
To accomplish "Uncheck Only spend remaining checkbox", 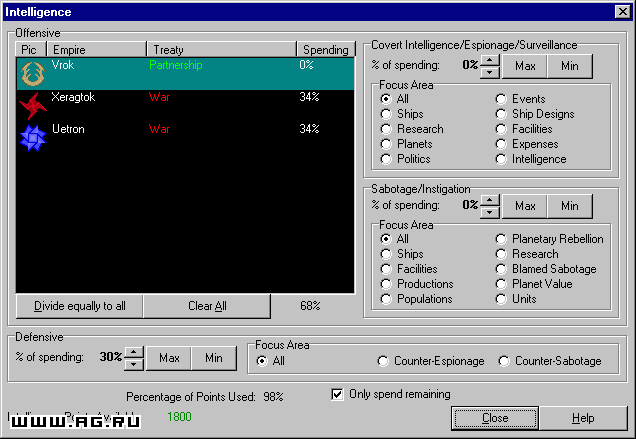I will (x=337, y=394).
